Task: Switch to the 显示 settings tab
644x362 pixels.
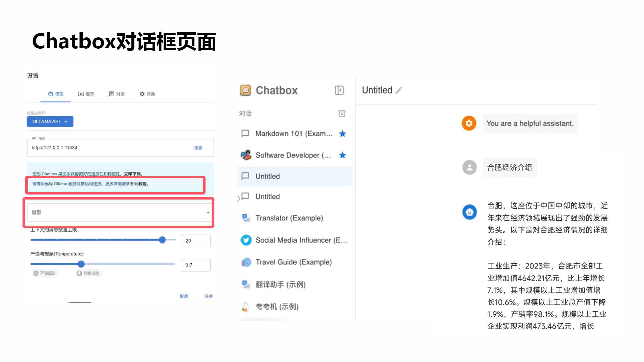Action: coord(86,94)
